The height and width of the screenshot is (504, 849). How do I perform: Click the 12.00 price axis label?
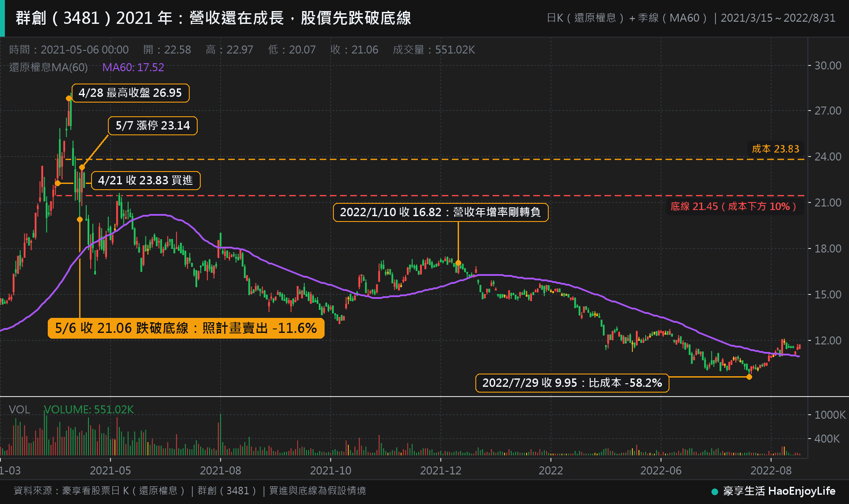point(828,340)
